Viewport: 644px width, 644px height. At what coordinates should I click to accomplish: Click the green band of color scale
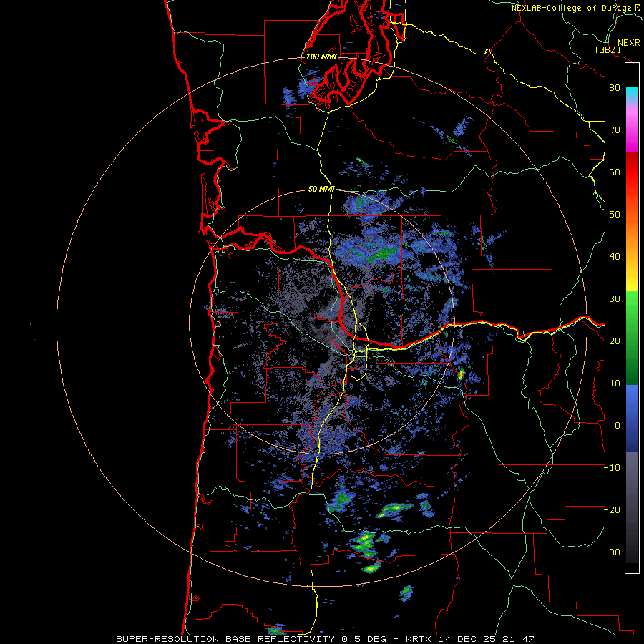pyautogui.click(x=632, y=338)
